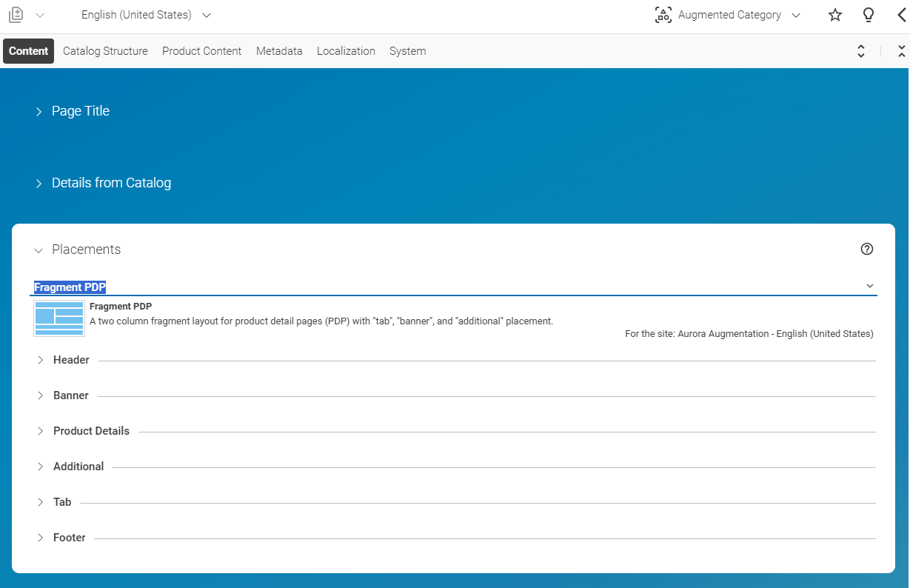Open the dropdown arrow beside the document icon

click(38, 15)
